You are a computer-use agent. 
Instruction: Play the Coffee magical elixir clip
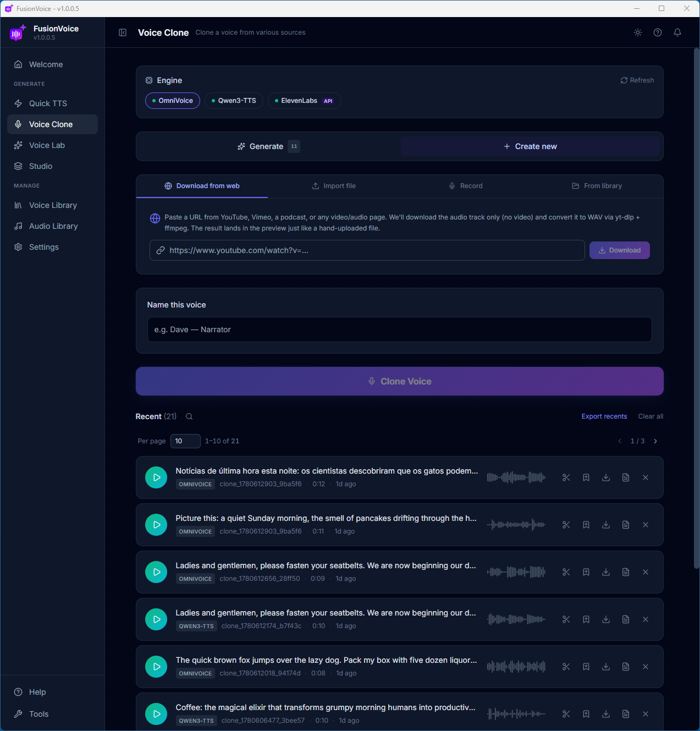point(156,714)
